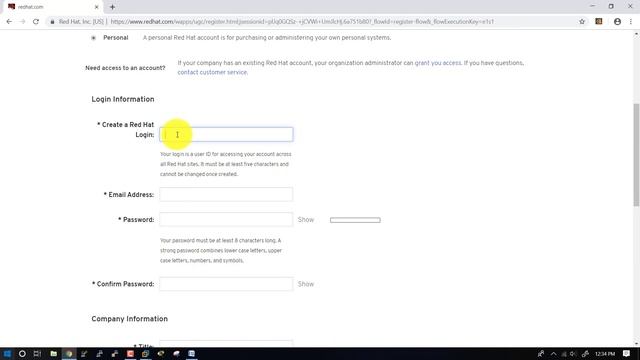640x360 pixels.
Task: Open the contact customer service link
Action: (x=212, y=72)
